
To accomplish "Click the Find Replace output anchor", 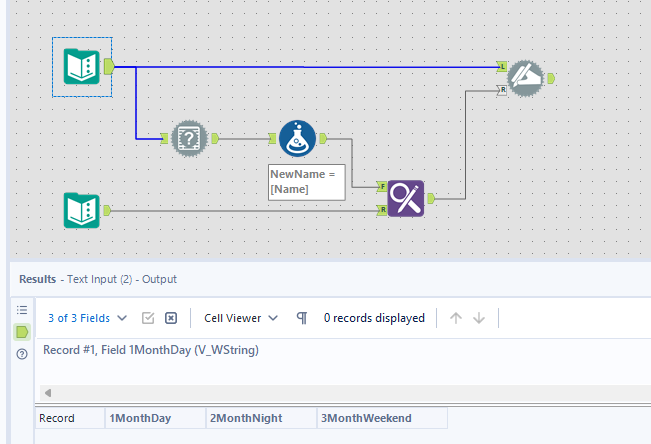I will click(x=431, y=199).
